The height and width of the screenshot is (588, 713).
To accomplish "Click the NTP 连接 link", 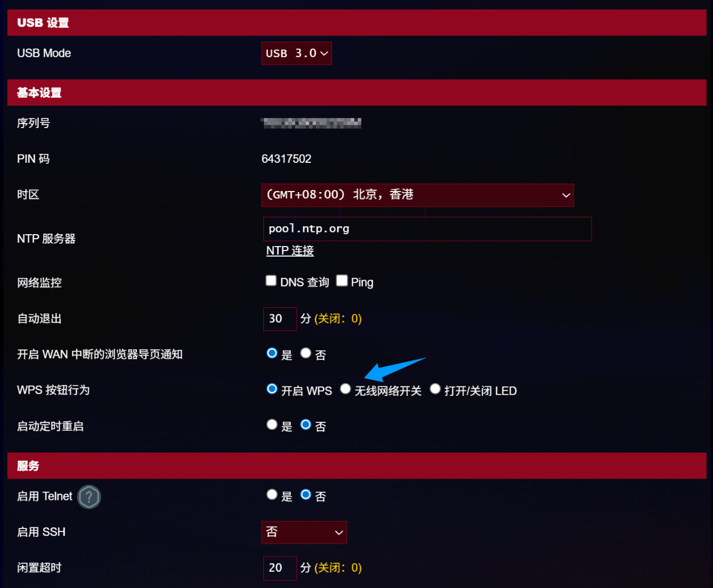I will (290, 250).
